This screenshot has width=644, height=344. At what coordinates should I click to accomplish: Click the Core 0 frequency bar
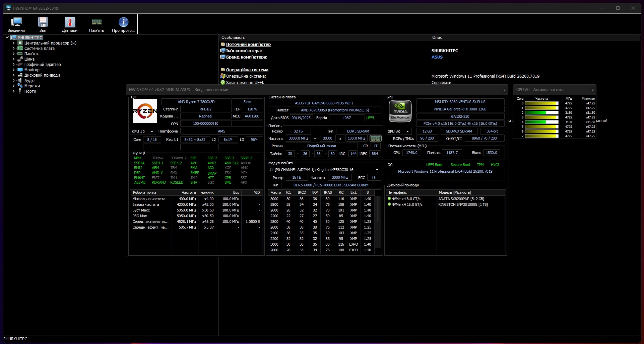tap(541, 103)
